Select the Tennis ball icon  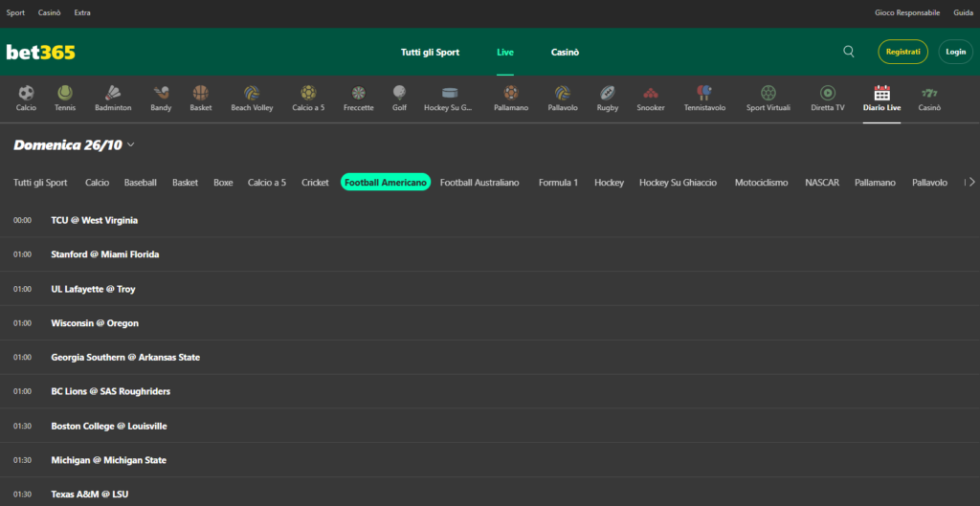pos(65,94)
